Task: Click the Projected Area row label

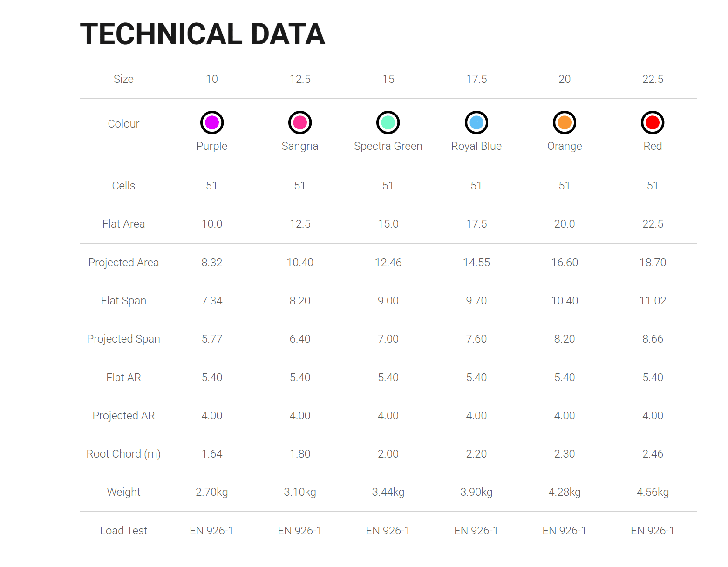Action: point(123,263)
